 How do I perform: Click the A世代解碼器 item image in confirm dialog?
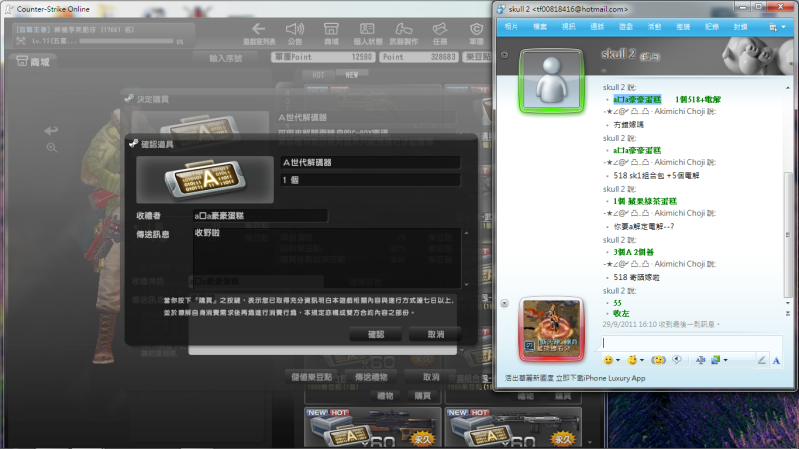click(205, 179)
